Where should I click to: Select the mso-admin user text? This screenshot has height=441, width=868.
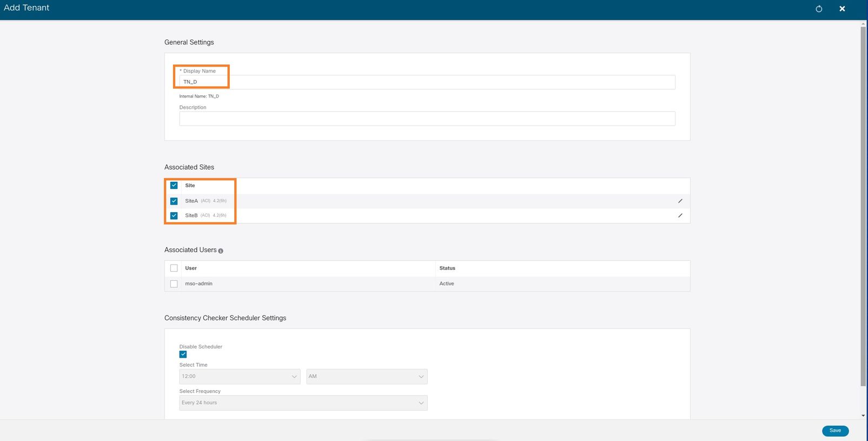pos(198,284)
